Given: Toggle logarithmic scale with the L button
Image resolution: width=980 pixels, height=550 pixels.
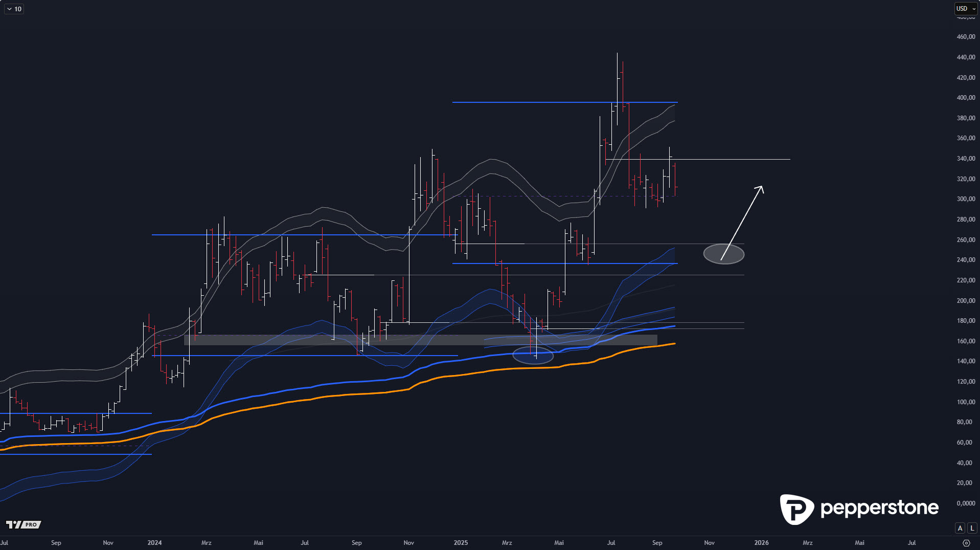Looking at the screenshot, I should point(972,528).
